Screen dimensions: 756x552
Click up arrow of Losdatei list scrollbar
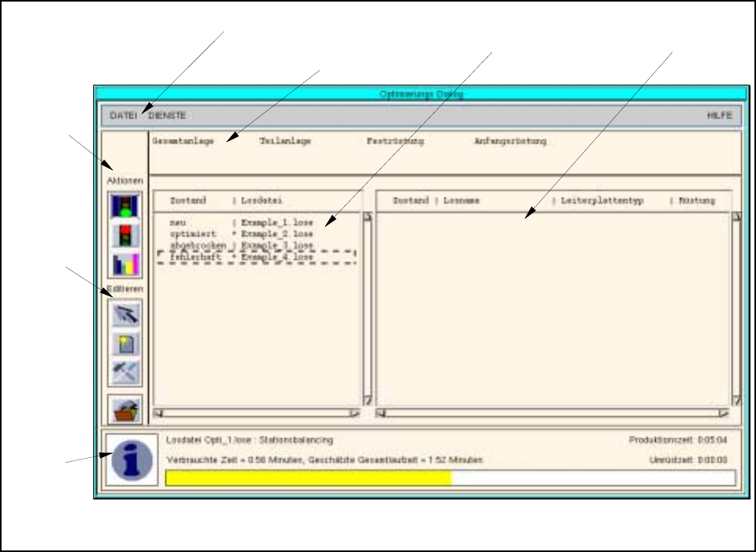(367, 216)
